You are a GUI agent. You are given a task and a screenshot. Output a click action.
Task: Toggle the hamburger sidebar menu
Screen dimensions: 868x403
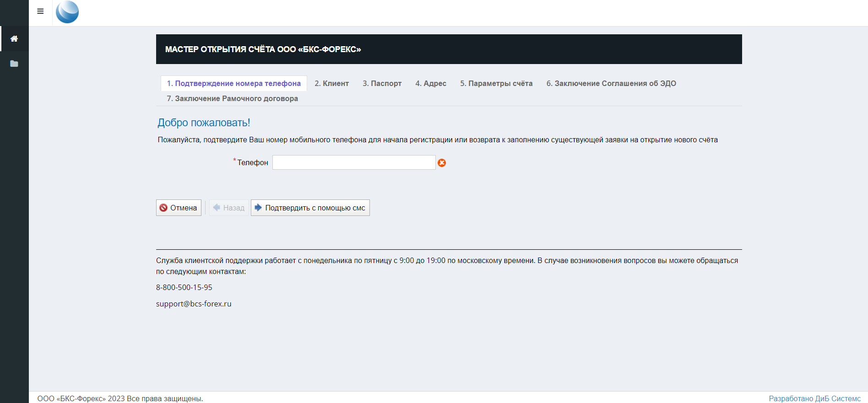click(40, 11)
